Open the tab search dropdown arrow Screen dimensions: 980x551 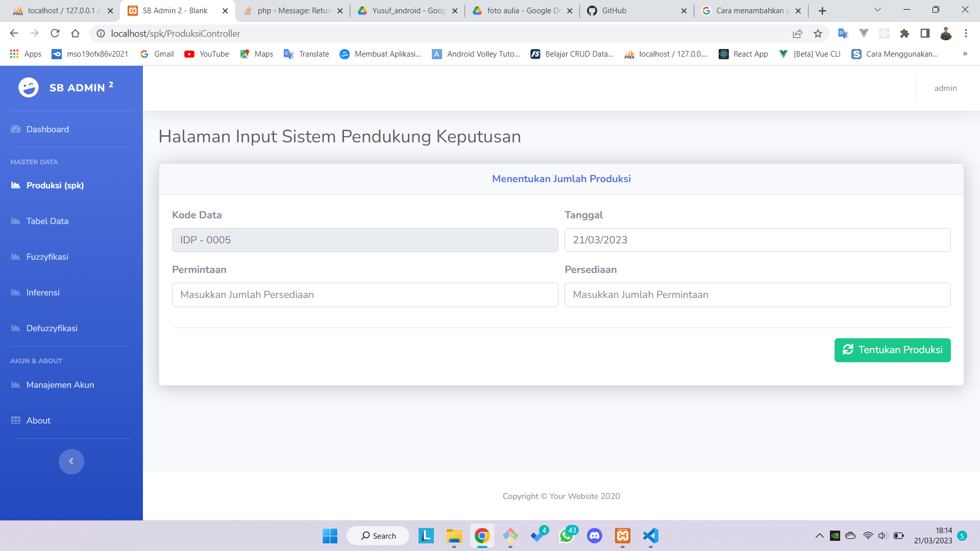877,10
